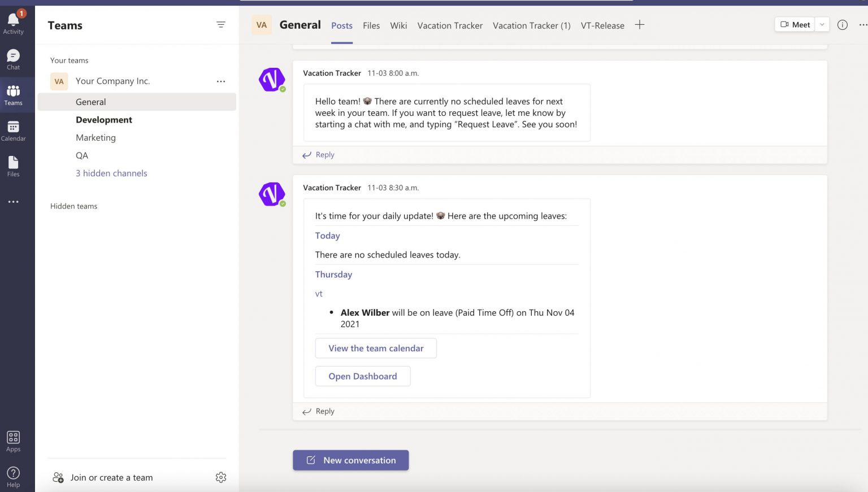Open the VT-Release tab
The width and height of the screenshot is (868, 492).
pyautogui.click(x=602, y=25)
